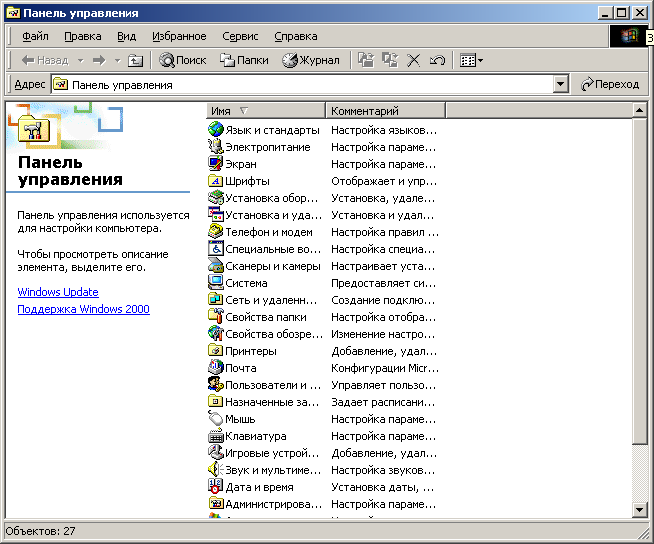The image size is (654, 544).
Task: Open the Телефон и модем icon
Action: point(216,232)
